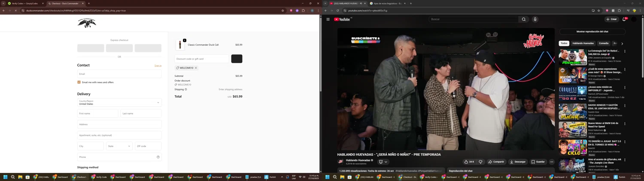Click the Guardar save button
This screenshot has width=644, height=181.
(538, 162)
